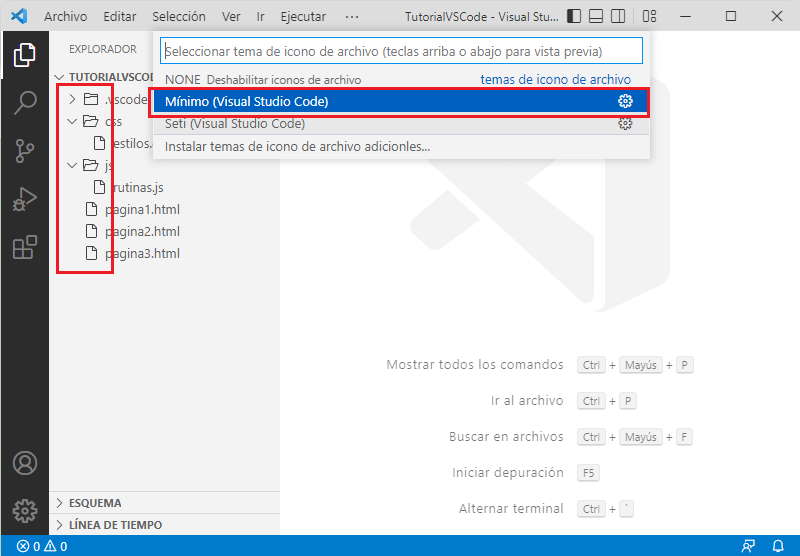Collapse the TUTORIALVSCODE root section
This screenshot has width=800, height=556.
tap(60, 77)
